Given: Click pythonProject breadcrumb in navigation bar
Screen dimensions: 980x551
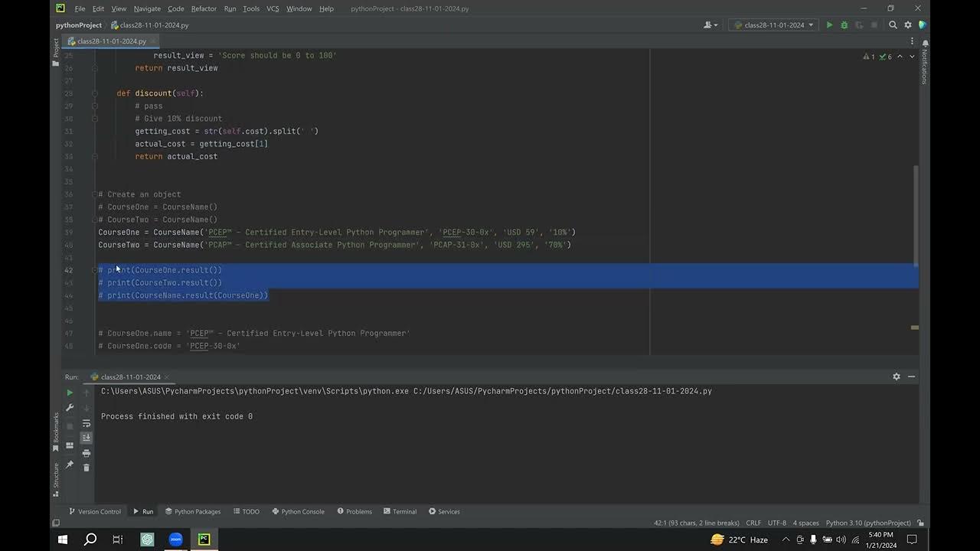Looking at the screenshot, I should pos(79,25).
